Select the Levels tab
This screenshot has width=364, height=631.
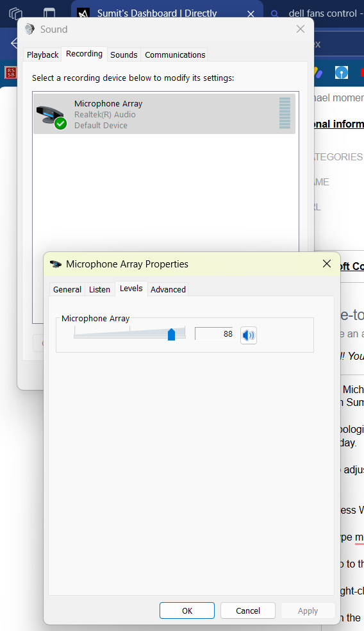131,289
